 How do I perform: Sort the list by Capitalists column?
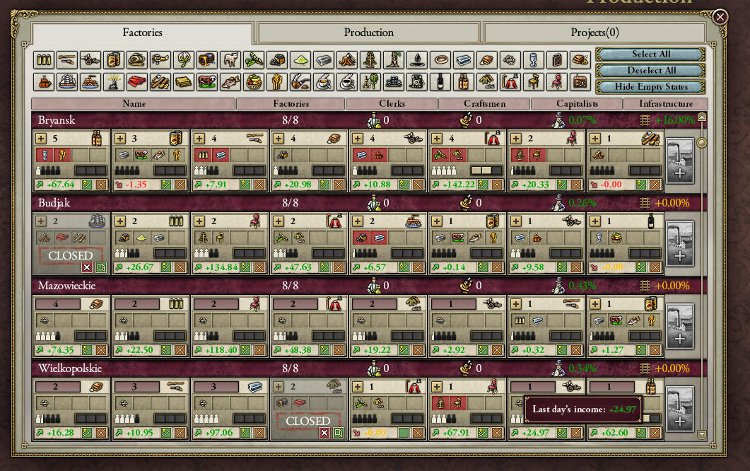point(583,103)
